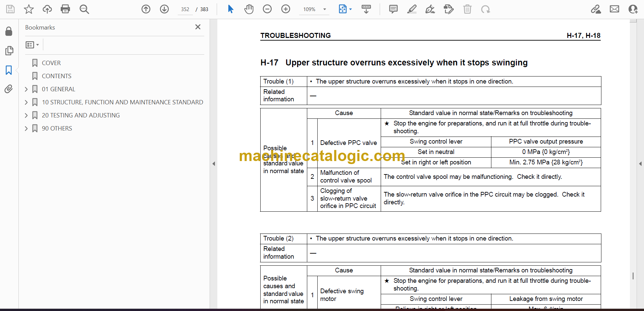
Task: Open the share with others person icon
Action: [x=633, y=9]
